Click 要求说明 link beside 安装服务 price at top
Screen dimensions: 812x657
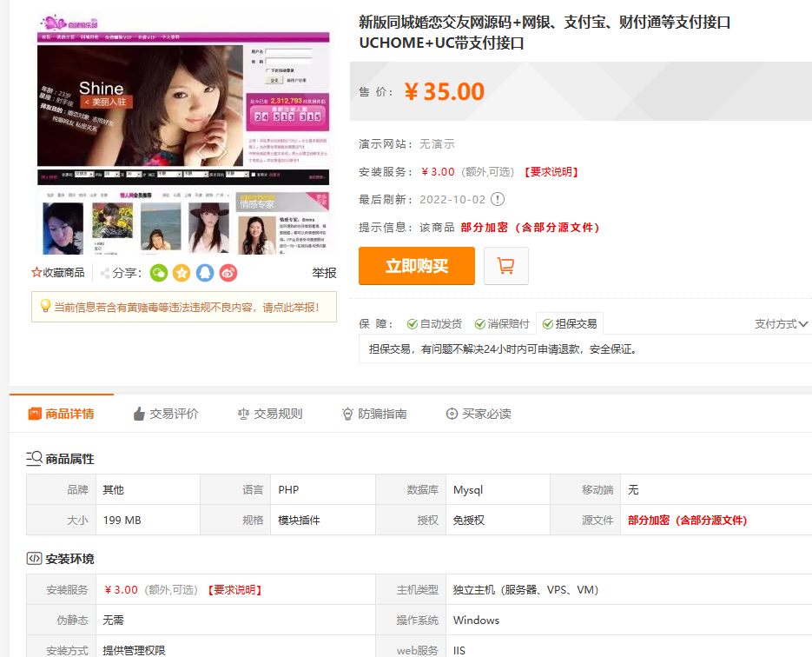click(x=551, y=171)
